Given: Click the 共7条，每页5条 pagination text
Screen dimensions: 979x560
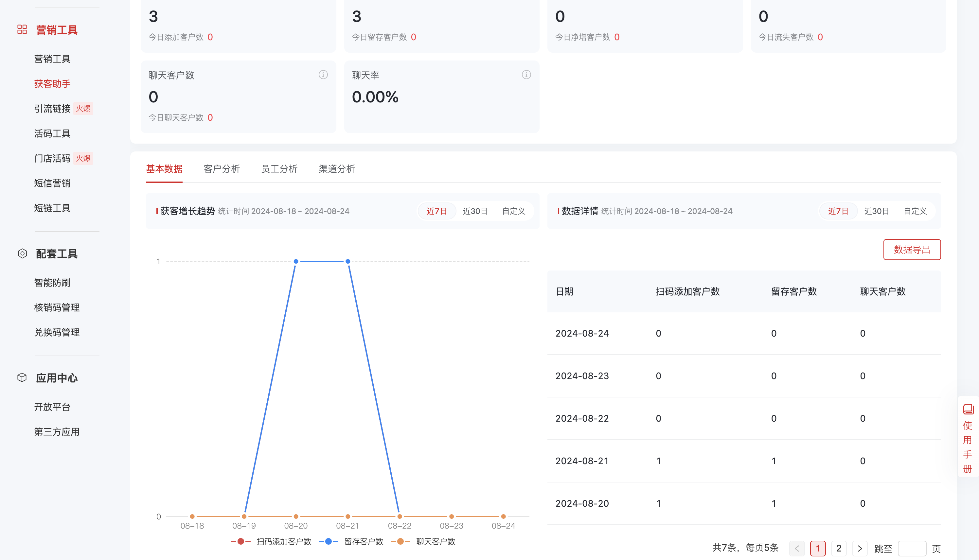Looking at the screenshot, I should 745,548.
